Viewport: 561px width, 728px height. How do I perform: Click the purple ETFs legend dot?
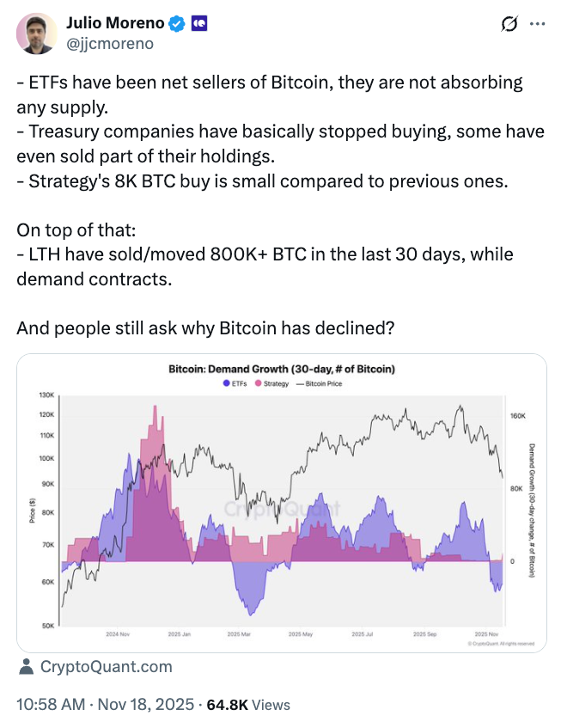tap(225, 383)
